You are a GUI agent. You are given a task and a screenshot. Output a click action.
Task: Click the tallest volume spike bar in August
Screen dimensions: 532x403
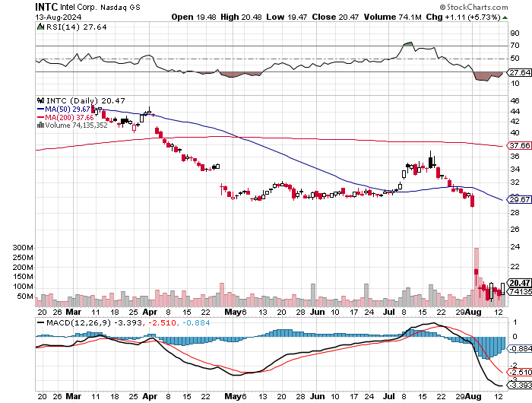(477, 275)
